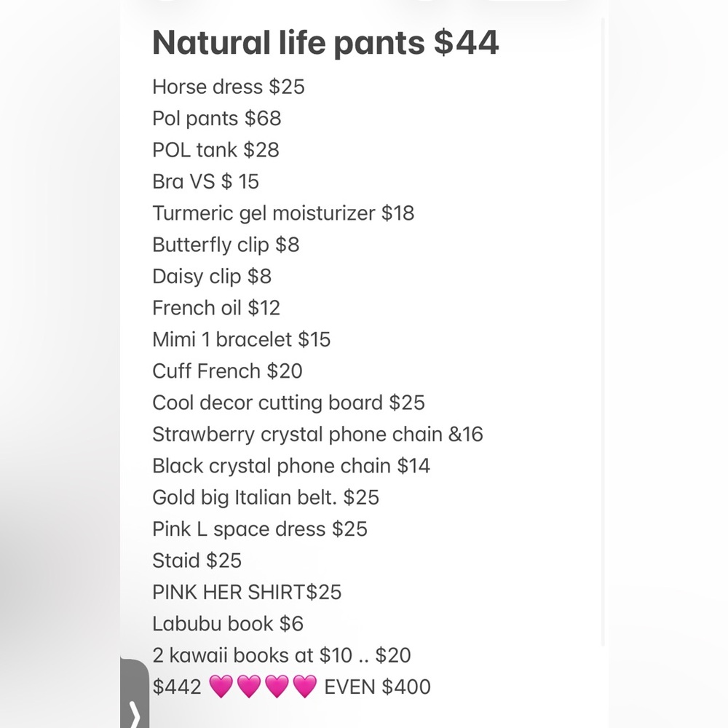Click the 'Bra VS $ 15' line
The height and width of the screenshot is (728, 728).
(205, 181)
